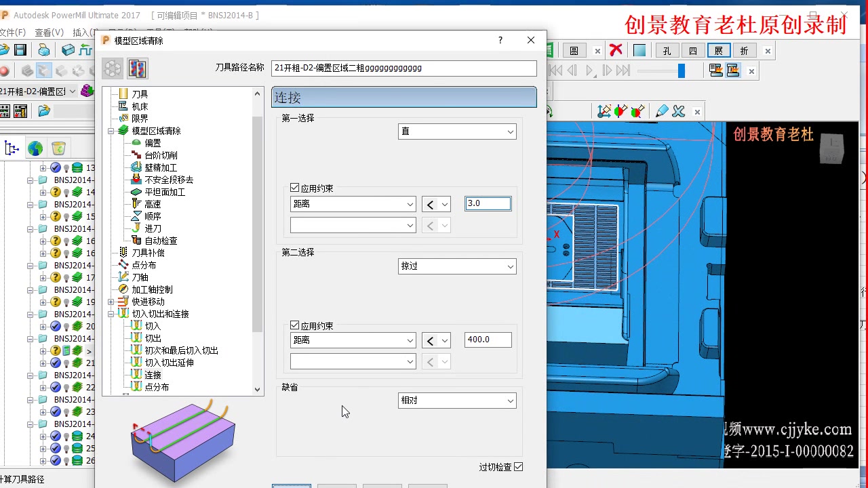Click the save project floppy disk icon
This screenshot has width=868, height=488.
click(x=20, y=50)
